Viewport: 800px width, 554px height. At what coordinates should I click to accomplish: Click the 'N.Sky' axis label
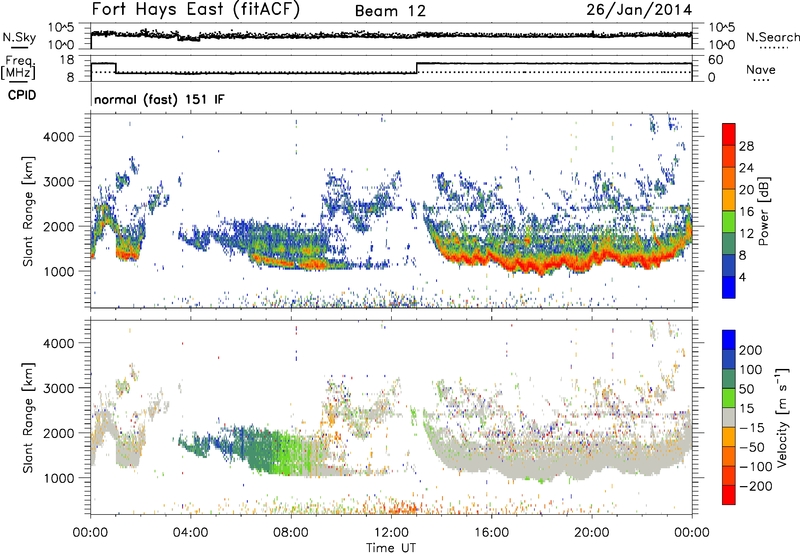[x=19, y=37]
